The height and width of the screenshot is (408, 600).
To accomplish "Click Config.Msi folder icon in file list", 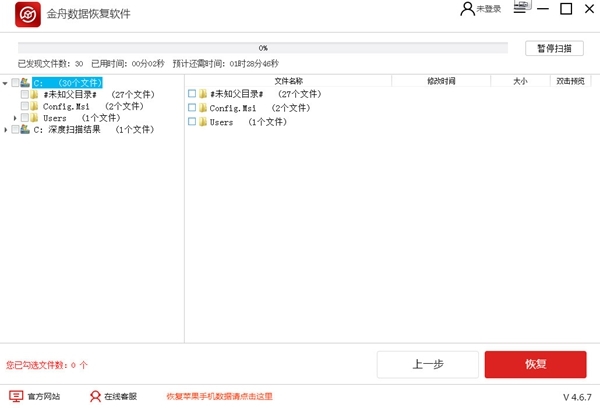I will [x=203, y=108].
